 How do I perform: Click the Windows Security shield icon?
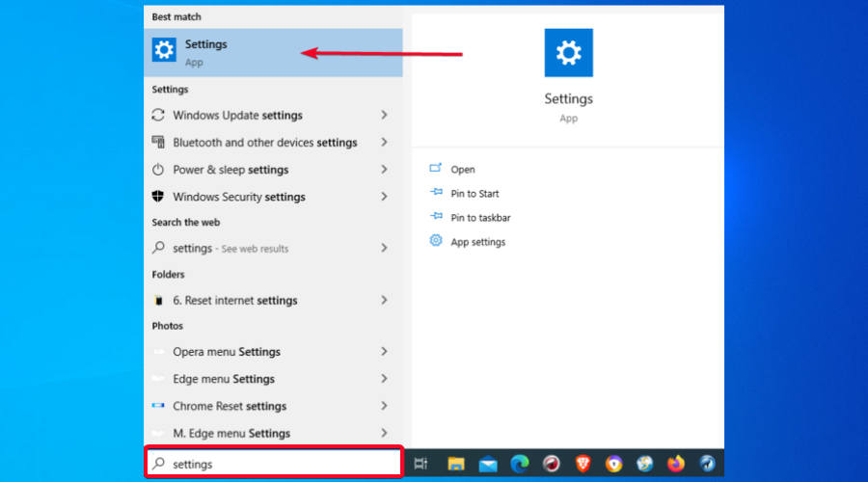pyautogui.click(x=159, y=197)
